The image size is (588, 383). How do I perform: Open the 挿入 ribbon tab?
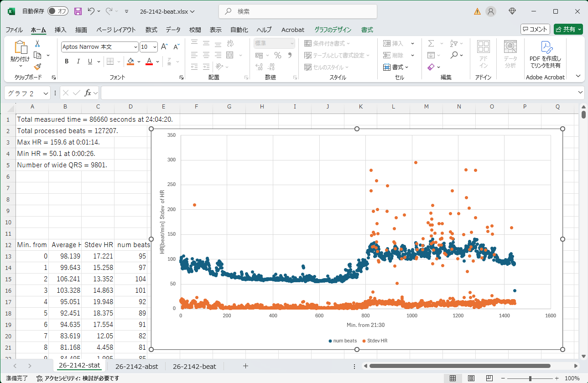[60, 30]
